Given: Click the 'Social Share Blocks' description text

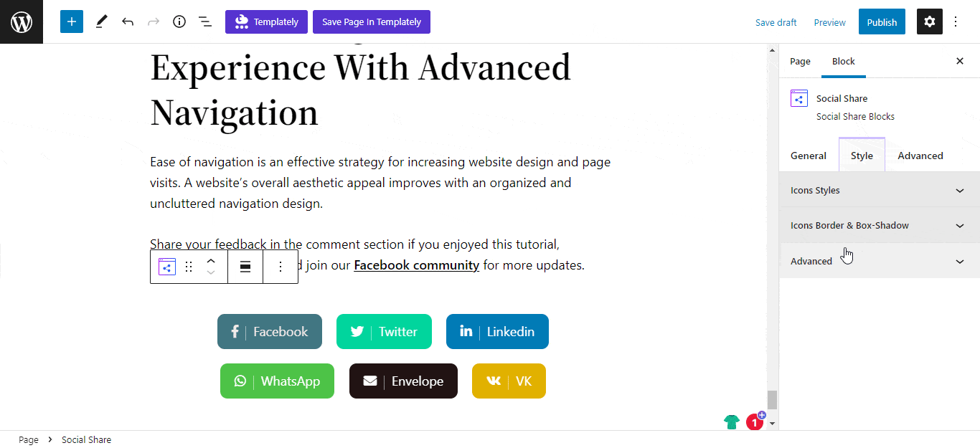Looking at the screenshot, I should [x=855, y=116].
